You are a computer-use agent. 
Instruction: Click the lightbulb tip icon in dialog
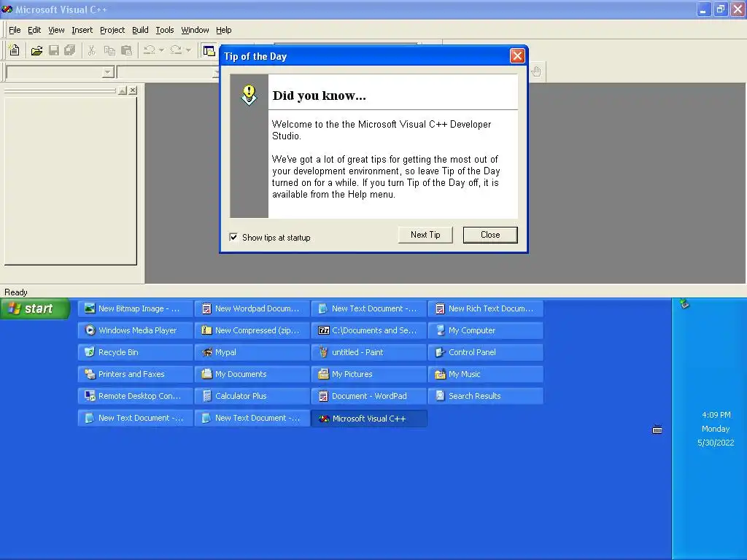[x=249, y=95]
